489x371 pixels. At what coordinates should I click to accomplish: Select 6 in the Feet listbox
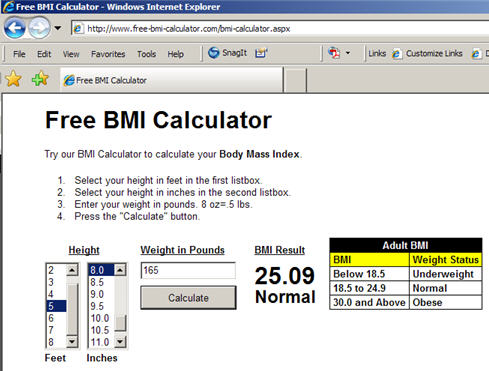click(56, 318)
